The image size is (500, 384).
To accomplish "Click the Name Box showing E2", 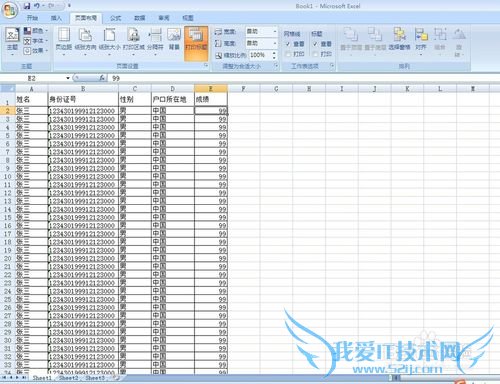I will click(32, 78).
